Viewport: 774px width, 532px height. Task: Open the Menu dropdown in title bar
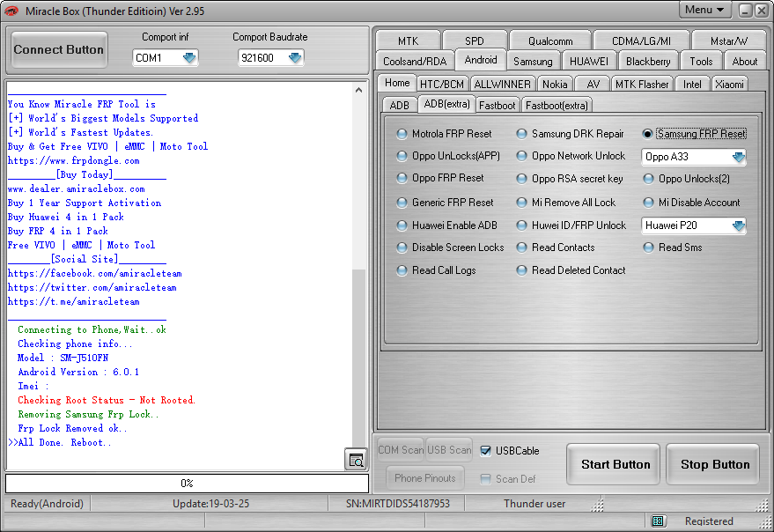point(704,10)
